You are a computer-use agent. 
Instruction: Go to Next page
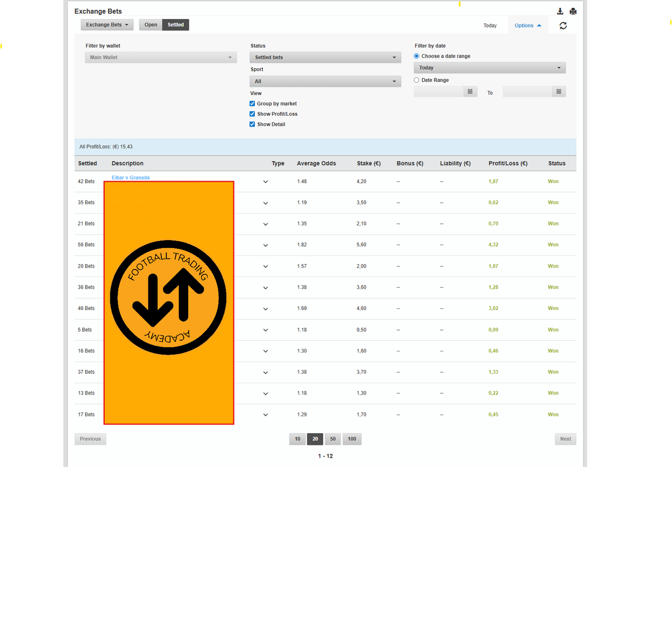566,439
